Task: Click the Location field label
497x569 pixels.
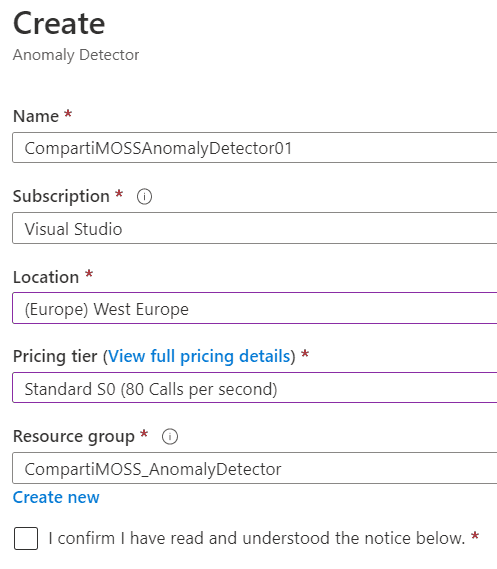Action: click(46, 277)
